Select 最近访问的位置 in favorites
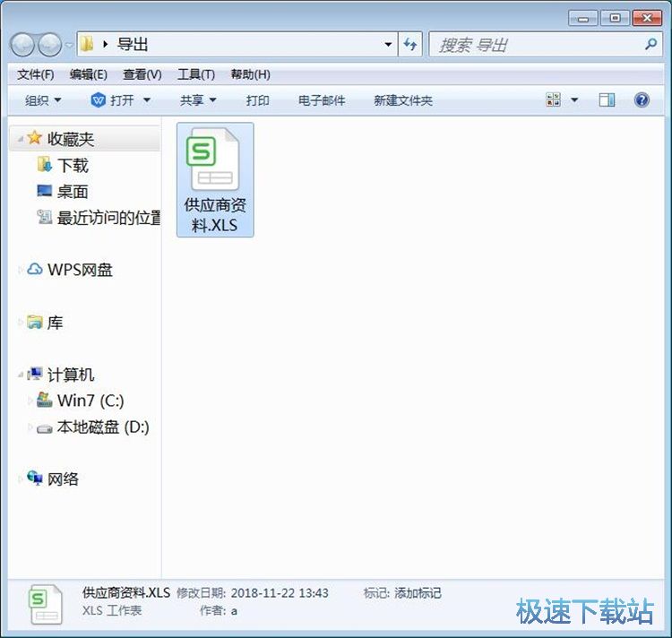This screenshot has height=638, width=672. click(x=108, y=218)
